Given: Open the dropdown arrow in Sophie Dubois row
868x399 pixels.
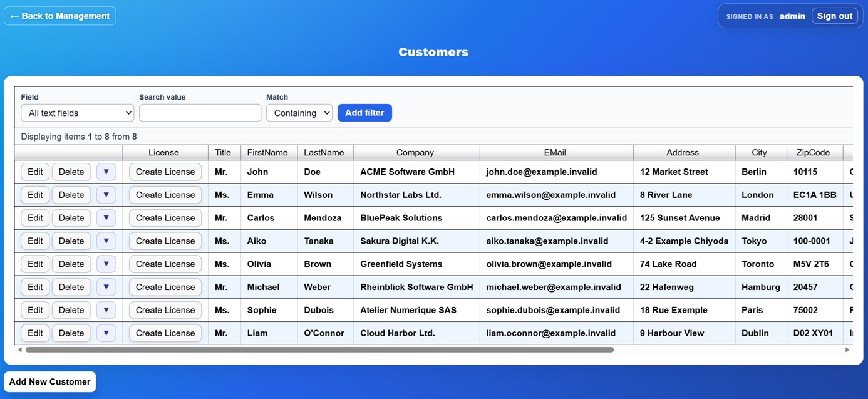Looking at the screenshot, I should (106, 310).
